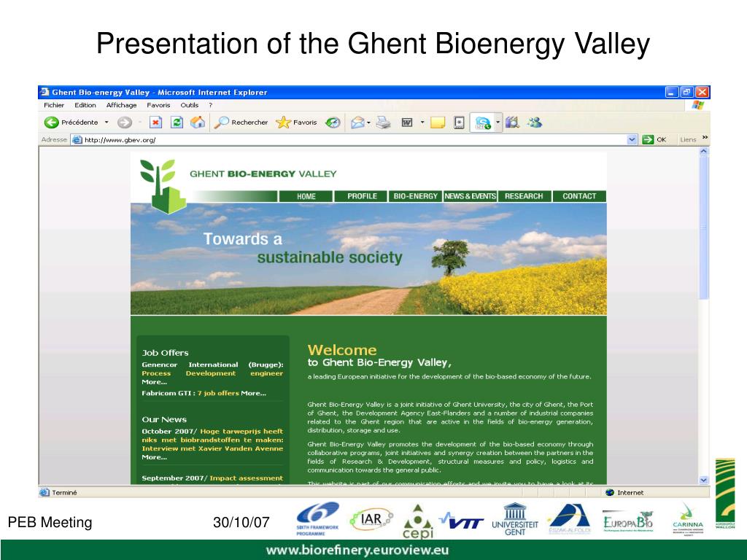Click www.biorefinery.euroview.eu footer text
This screenshot has width=747, height=560.
(x=357, y=551)
